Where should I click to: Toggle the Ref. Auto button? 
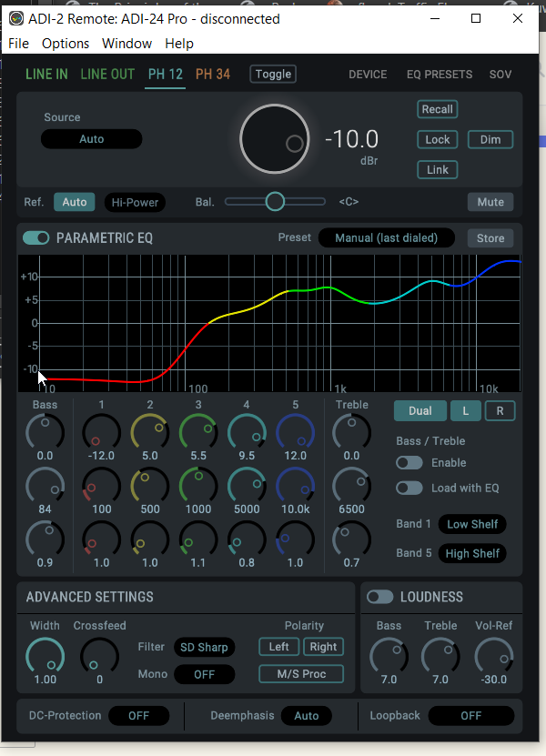point(75,202)
